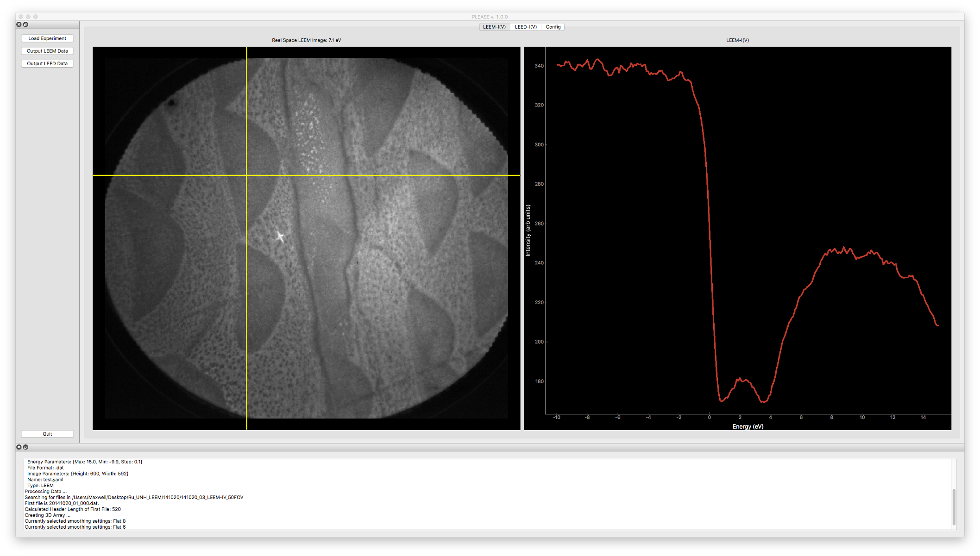The width and height of the screenshot is (980, 556).
Task: Click the Load Experiment button
Action: [47, 38]
